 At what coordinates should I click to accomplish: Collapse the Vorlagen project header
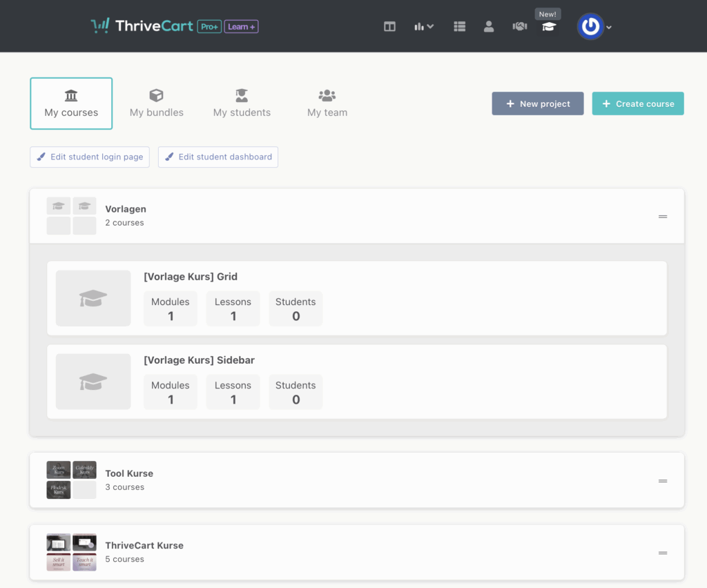click(x=357, y=216)
